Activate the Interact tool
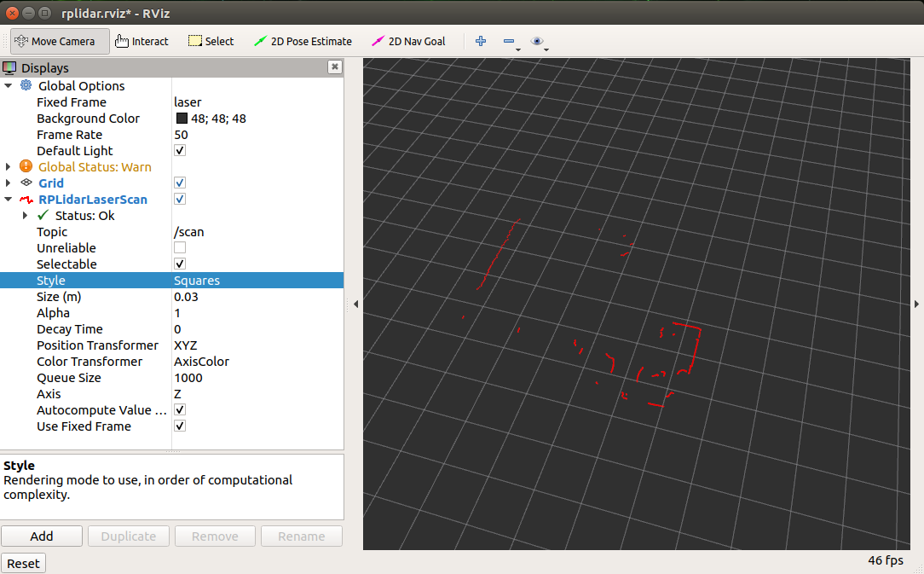 pos(141,41)
